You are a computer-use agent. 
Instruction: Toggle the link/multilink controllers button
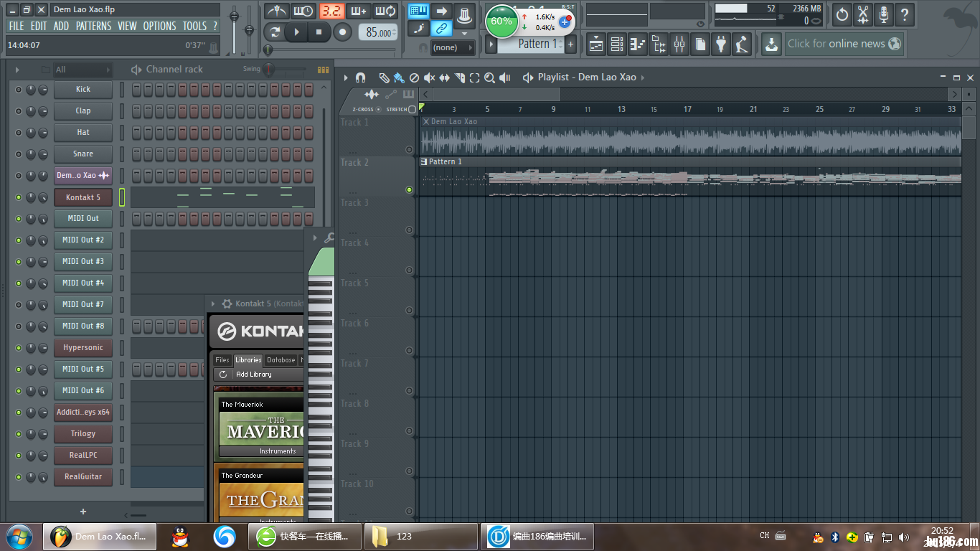point(441,29)
